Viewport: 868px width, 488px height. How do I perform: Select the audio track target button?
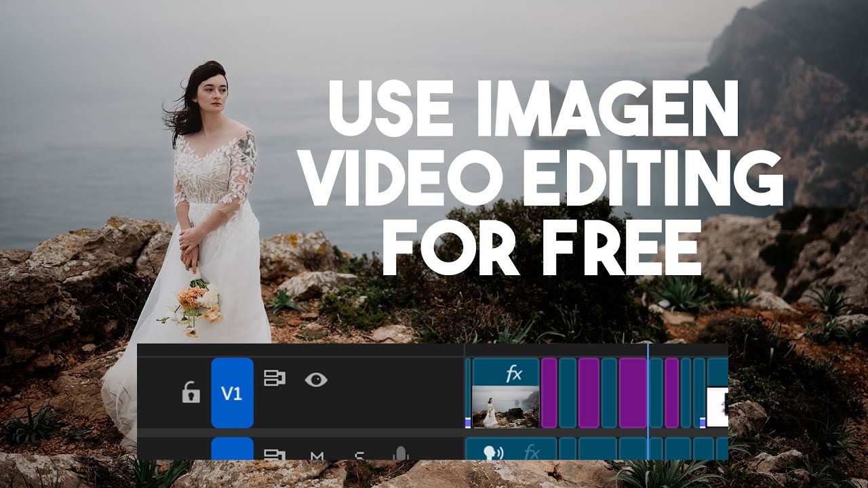pos(232,449)
